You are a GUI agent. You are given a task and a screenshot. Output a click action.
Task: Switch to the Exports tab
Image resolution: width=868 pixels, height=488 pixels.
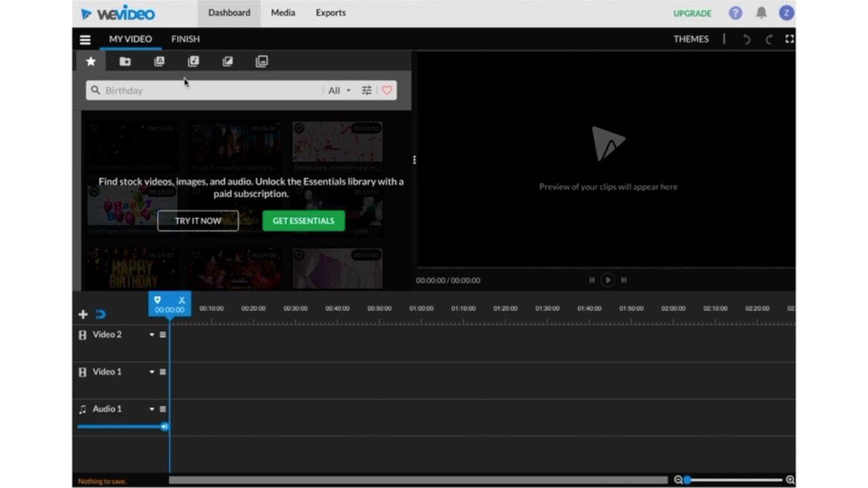coord(331,13)
